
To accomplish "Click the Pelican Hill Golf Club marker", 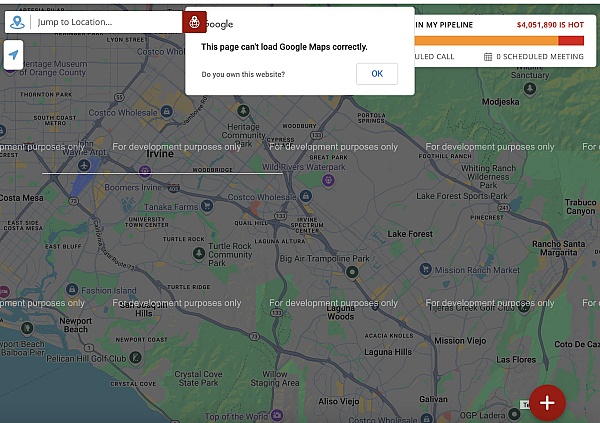I will click(x=135, y=358).
